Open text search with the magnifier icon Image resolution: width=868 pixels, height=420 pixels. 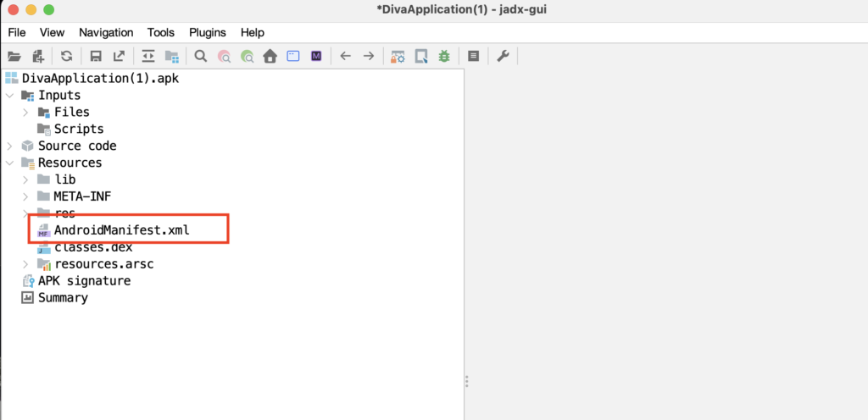coord(201,56)
